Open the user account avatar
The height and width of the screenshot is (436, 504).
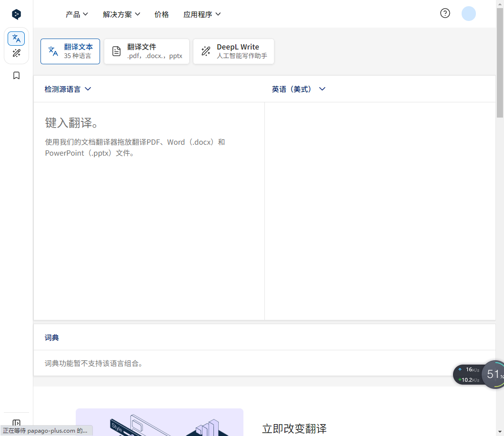point(469,14)
